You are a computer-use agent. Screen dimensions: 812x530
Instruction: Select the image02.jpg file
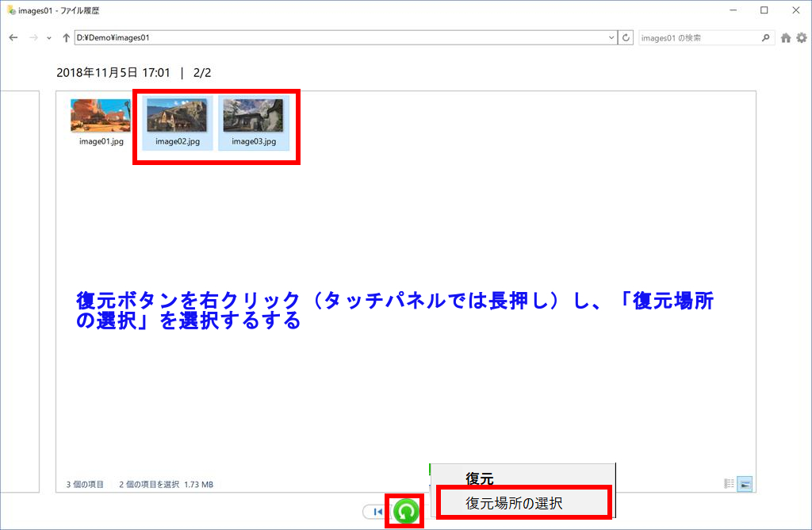pyautogui.click(x=178, y=122)
